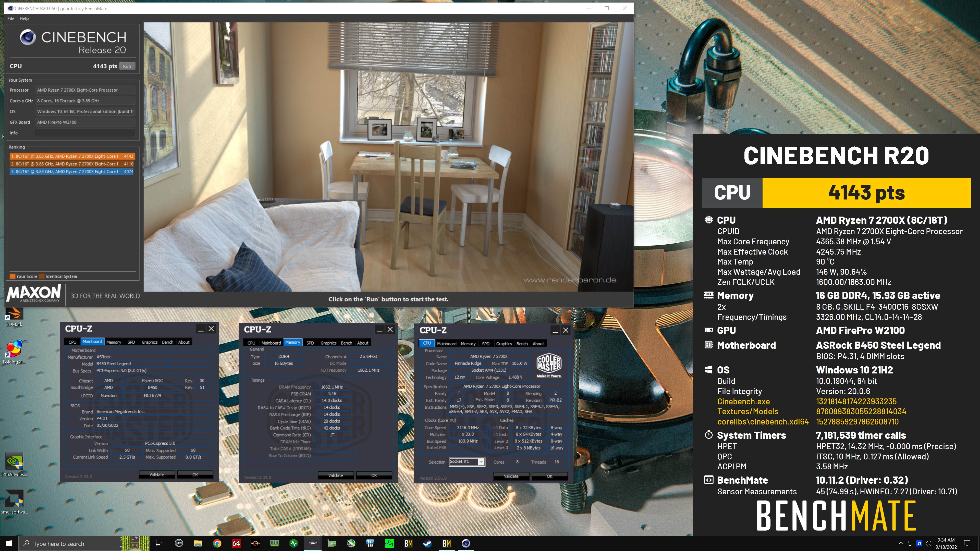This screenshot has width=980, height=551.
Task: Open the UEFI app taskbar icon
Action: [179, 543]
